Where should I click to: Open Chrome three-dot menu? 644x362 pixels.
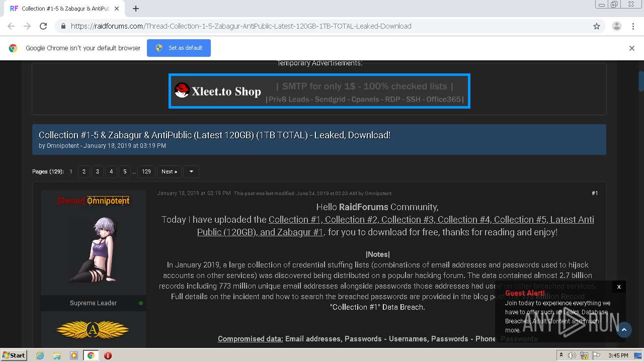(633, 26)
